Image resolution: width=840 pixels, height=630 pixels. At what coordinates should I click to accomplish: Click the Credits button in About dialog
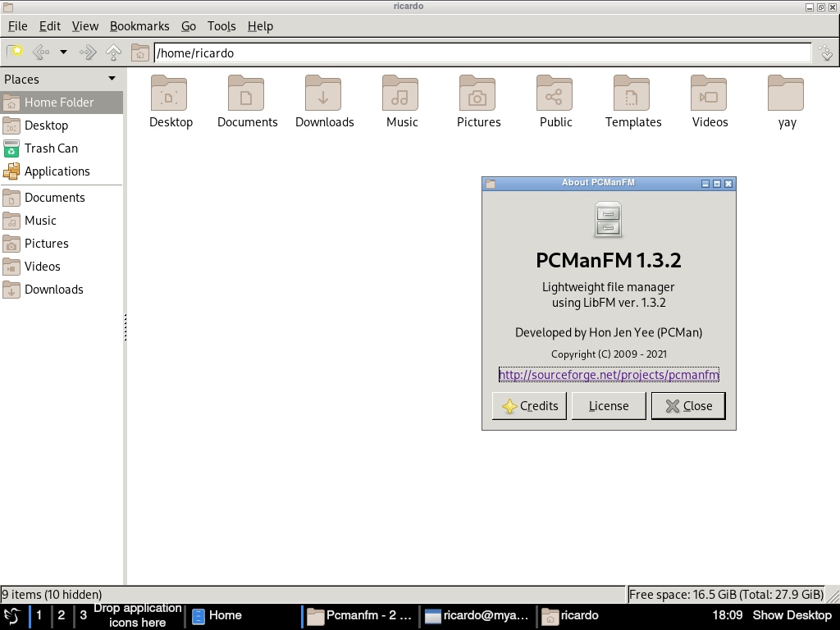529,406
